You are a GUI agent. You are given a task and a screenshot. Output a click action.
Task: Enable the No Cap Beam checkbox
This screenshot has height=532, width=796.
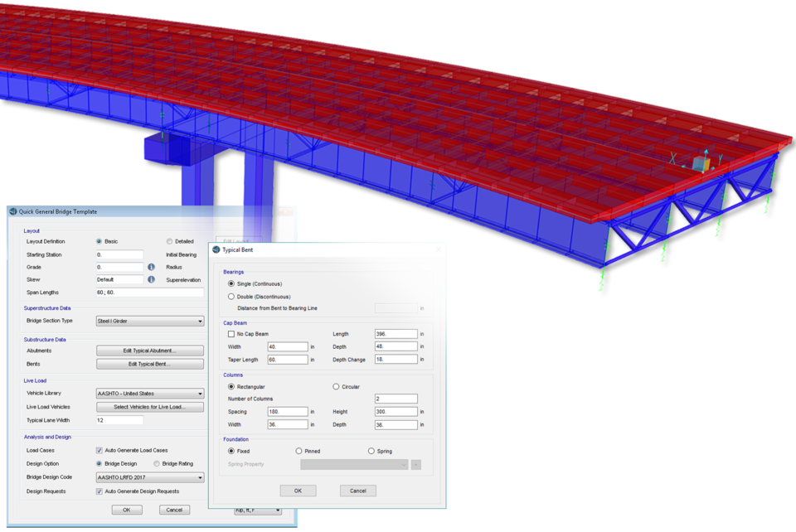point(231,334)
